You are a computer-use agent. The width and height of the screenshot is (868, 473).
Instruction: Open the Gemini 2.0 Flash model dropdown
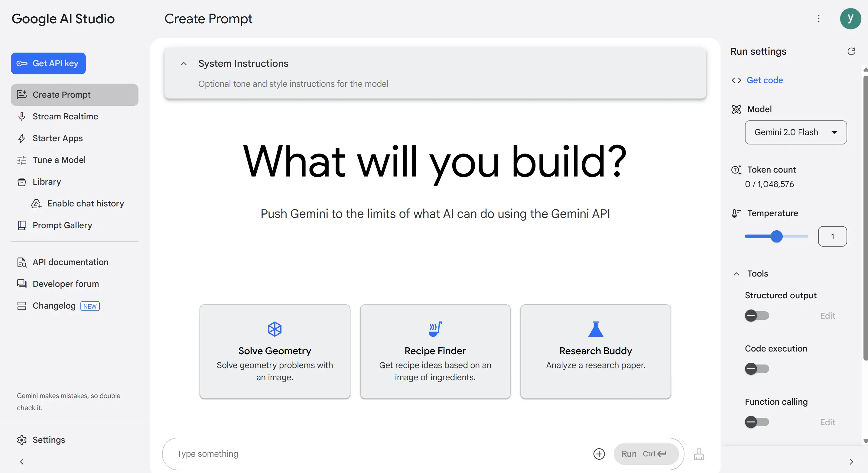click(x=795, y=132)
